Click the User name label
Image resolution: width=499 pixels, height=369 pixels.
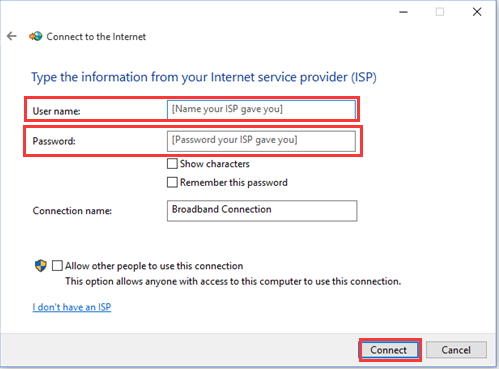(56, 111)
